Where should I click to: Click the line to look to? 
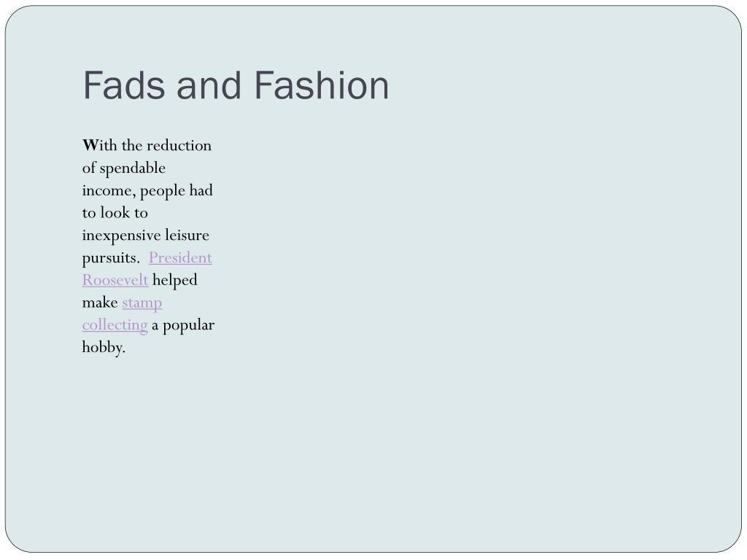[115, 213]
